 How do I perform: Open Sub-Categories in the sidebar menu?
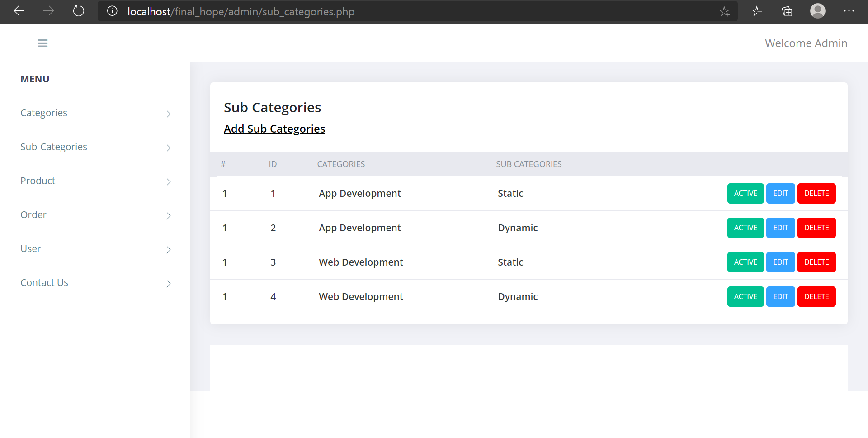point(54,147)
